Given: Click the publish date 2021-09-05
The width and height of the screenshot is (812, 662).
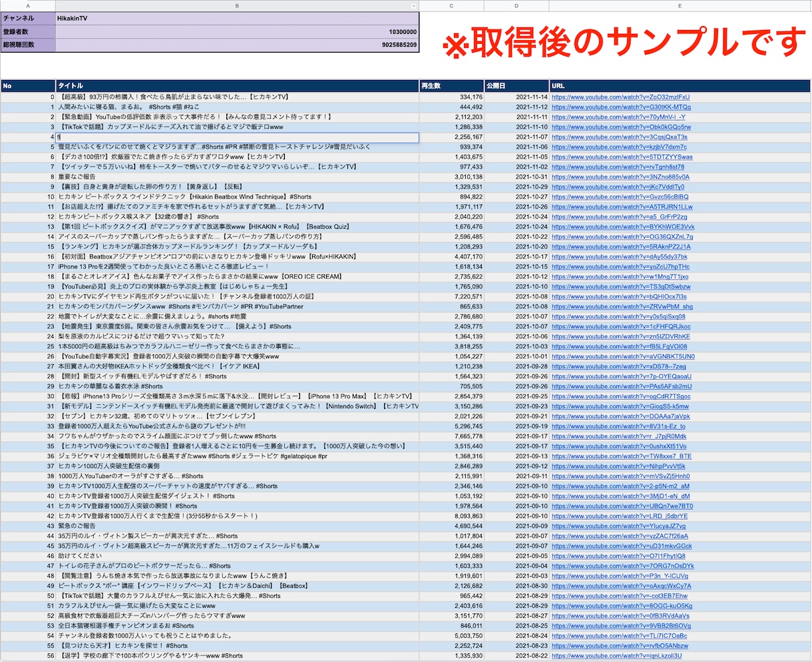Looking at the screenshot, I should pyautogui.click(x=532, y=556).
